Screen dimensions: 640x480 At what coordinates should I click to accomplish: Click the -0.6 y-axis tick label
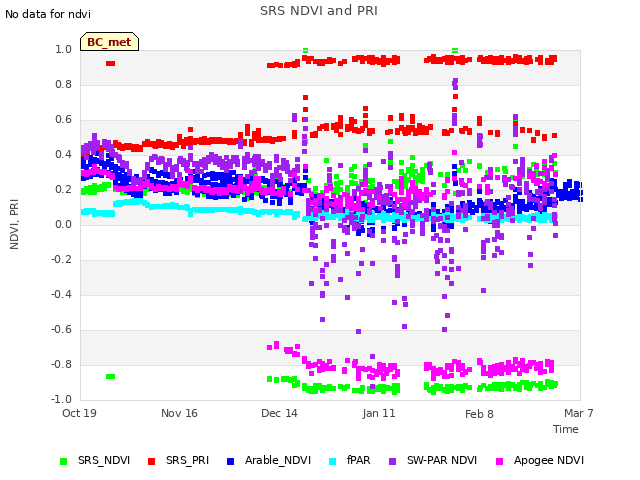pos(61,329)
